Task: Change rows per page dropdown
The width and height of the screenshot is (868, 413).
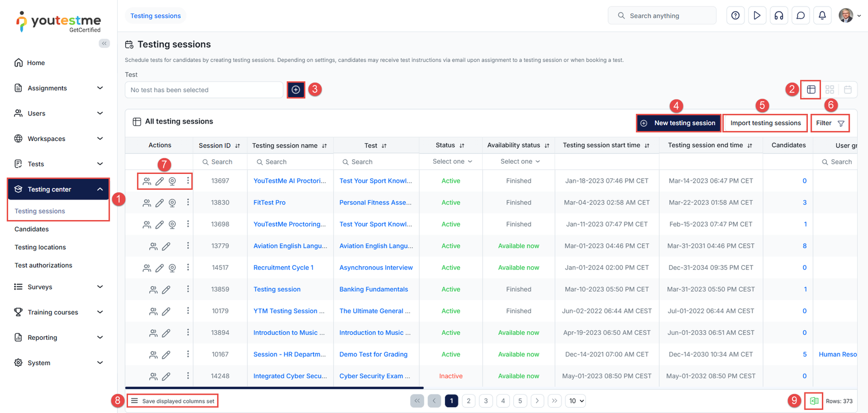Action: click(x=576, y=401)
